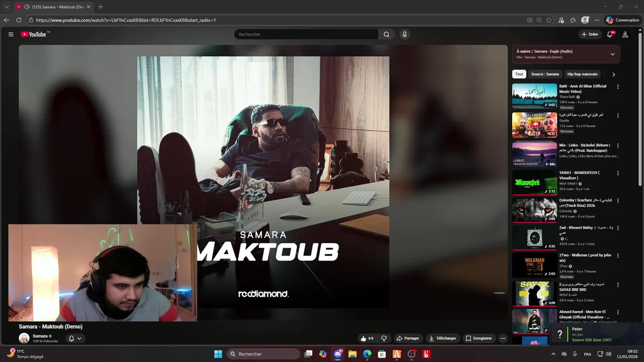The height and width of the screenshot is (362, 644).
Task: Open the YouTube guide hamburger menu
Action: (x=11, y=34)
